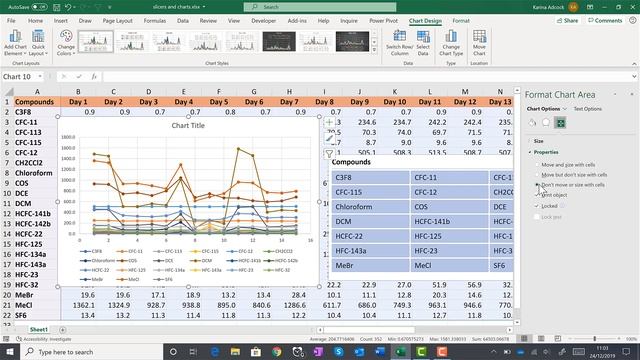This screenshot has height=360, width=640.
Task: Expand the chart styles gallery more arrow
Action: tap(374, 50)
